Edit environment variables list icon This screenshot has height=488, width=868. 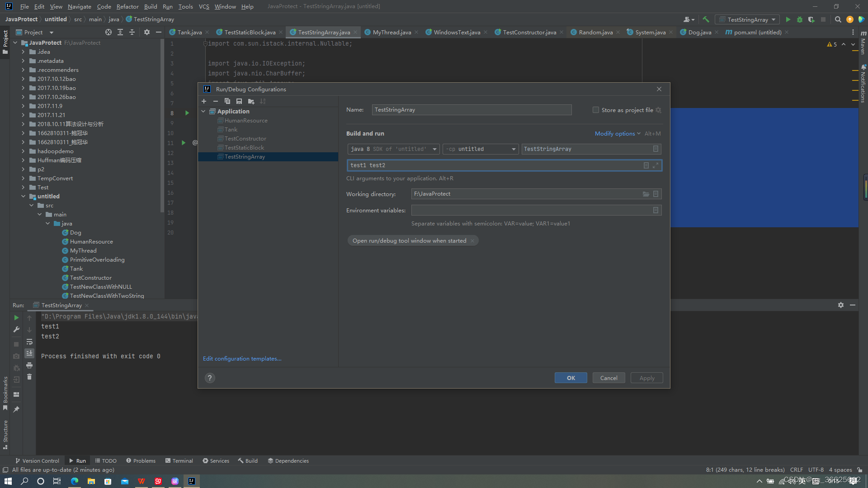[x=656, y=210]
